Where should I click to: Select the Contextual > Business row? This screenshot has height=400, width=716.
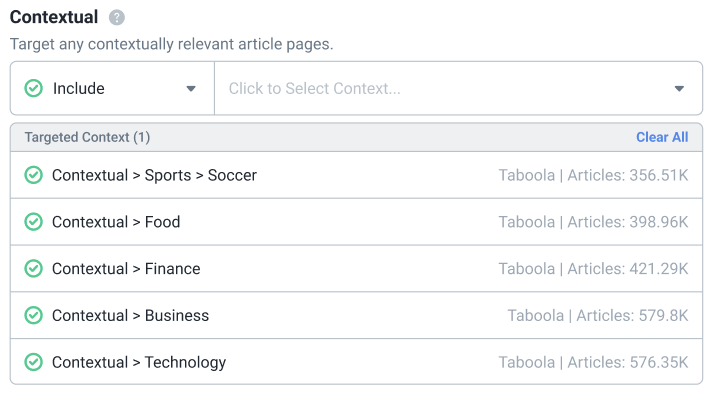356,316
